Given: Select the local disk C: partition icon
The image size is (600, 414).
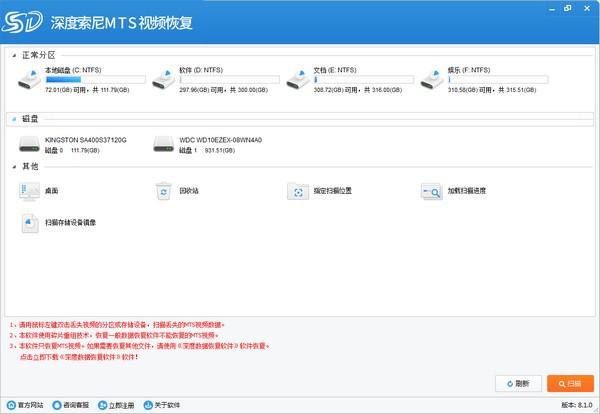Looking at the screenshot, I should tap(29, 77).
